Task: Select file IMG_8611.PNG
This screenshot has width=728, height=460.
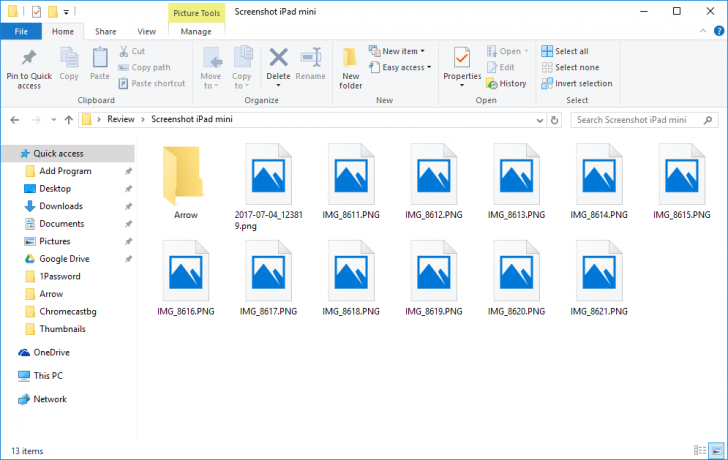Action: (x=351, y=182)
